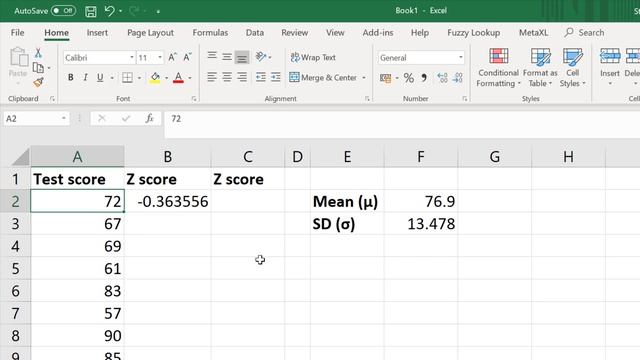Image resolution: width=640 pixels, height=360 pixels.
Task: Click the Decrease Decimal icon
Action: pos(458,78)
